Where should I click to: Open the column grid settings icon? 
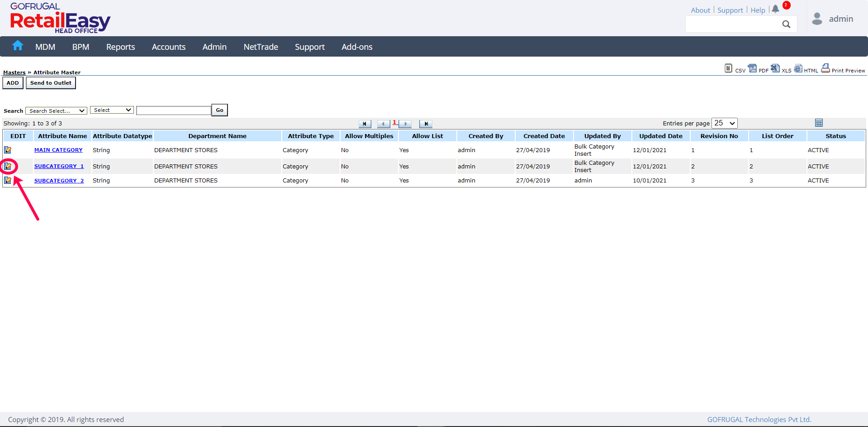pyautogui.click(x=819, y=123)
